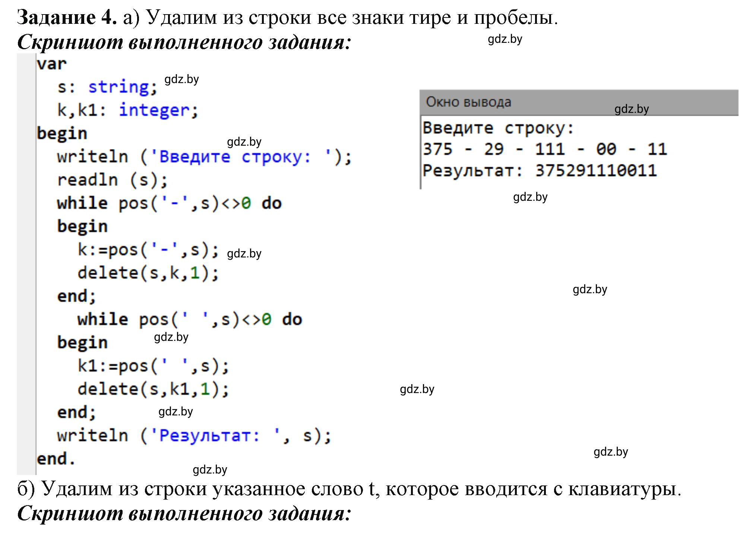The width and height of the screenshot is (756, 535).
Task: Click output line 'Введите строку:'
Action: click(x=499, y=128)
